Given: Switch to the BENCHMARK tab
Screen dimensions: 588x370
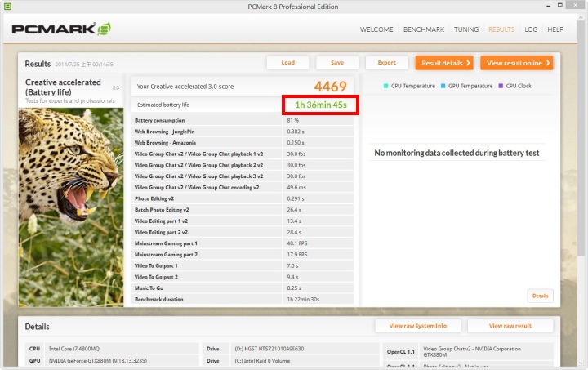Looking at the screenshot, I should (x=423, y=29).
